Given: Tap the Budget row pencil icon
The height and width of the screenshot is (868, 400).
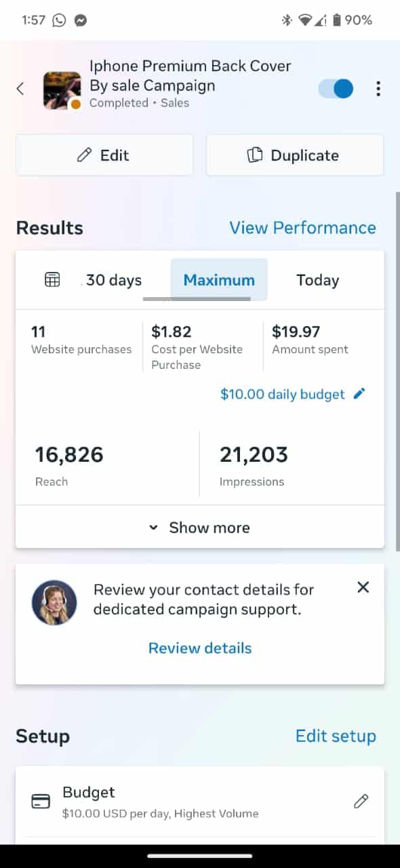Looking at the screenshot, I should click(x=361, y=802).
